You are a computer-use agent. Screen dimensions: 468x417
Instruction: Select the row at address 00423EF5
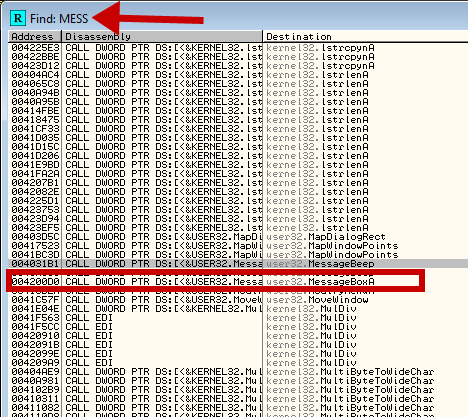point(238,228)
